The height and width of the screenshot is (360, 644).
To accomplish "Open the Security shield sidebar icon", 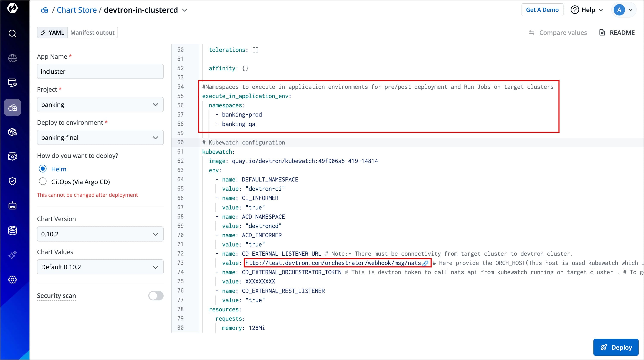I will (12, 181).
